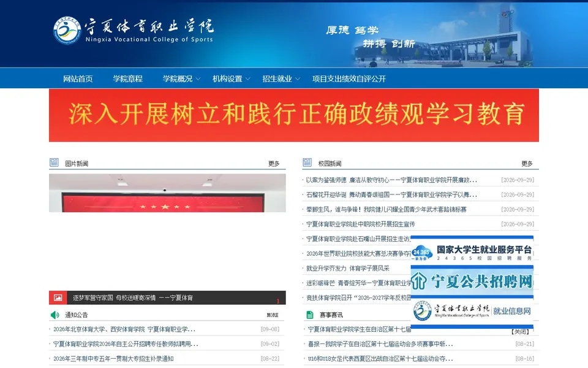The image size is (588, 368).
Task: Open 机构设置 menu item
Action: click(x=227, y=79)
